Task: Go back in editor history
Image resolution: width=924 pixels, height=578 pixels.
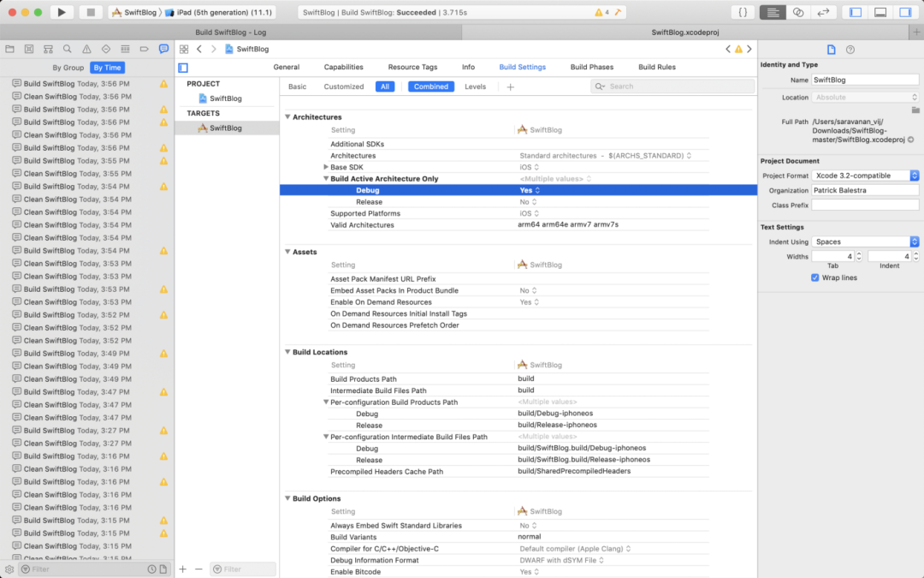Action: 199,49
